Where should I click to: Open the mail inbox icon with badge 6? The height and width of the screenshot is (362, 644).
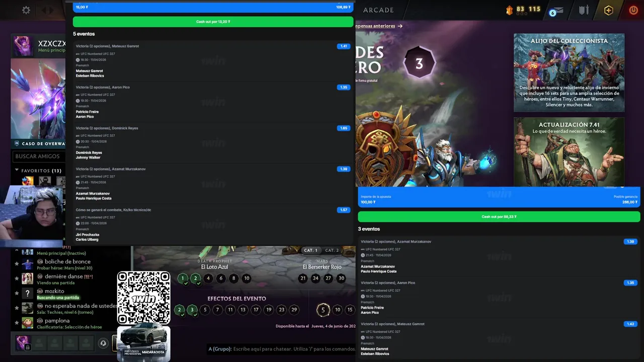pyautogui.click(x=557, y=10)
